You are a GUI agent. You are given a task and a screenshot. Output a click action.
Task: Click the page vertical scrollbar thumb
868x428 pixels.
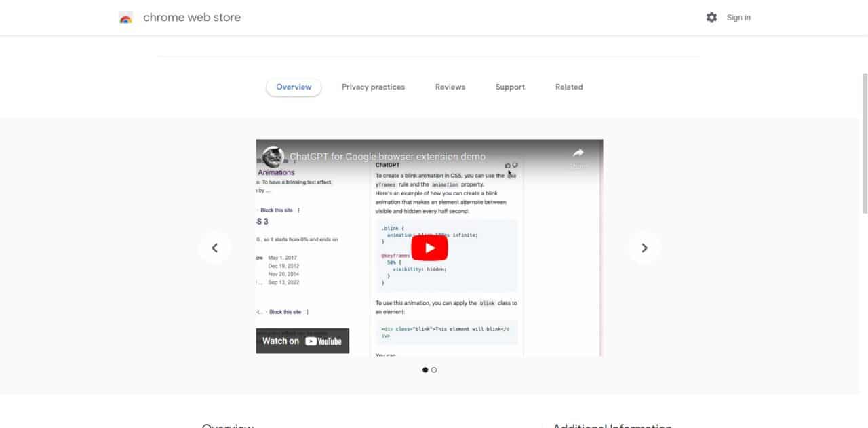(865, 144)
